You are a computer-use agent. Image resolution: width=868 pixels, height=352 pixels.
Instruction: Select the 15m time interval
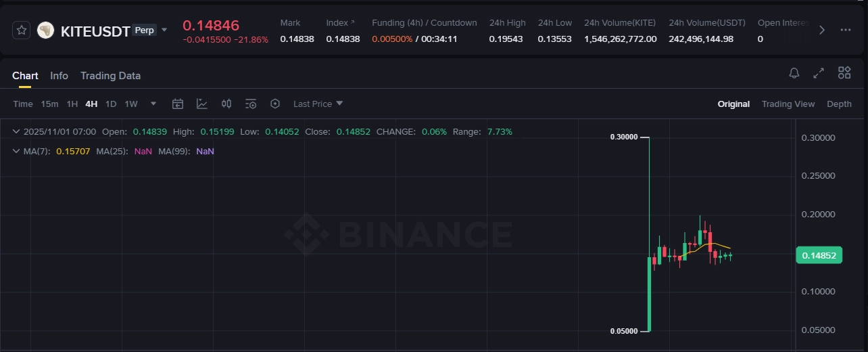coord(49,104)
